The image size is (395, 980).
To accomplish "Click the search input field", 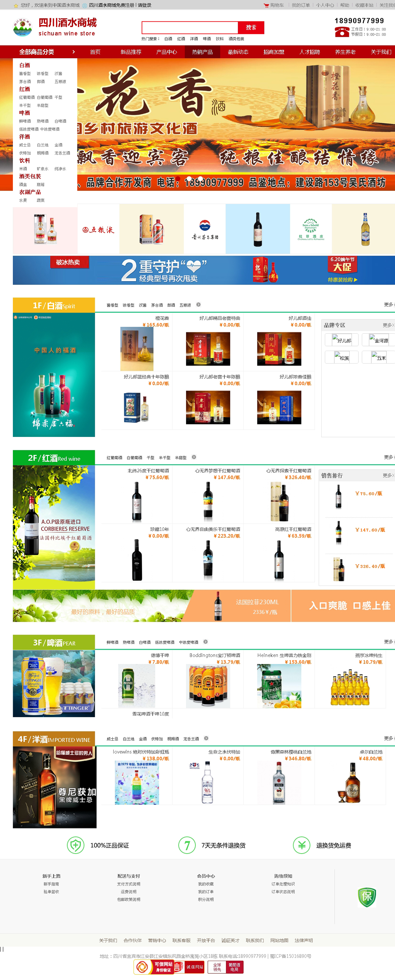I will click(190, 28).
